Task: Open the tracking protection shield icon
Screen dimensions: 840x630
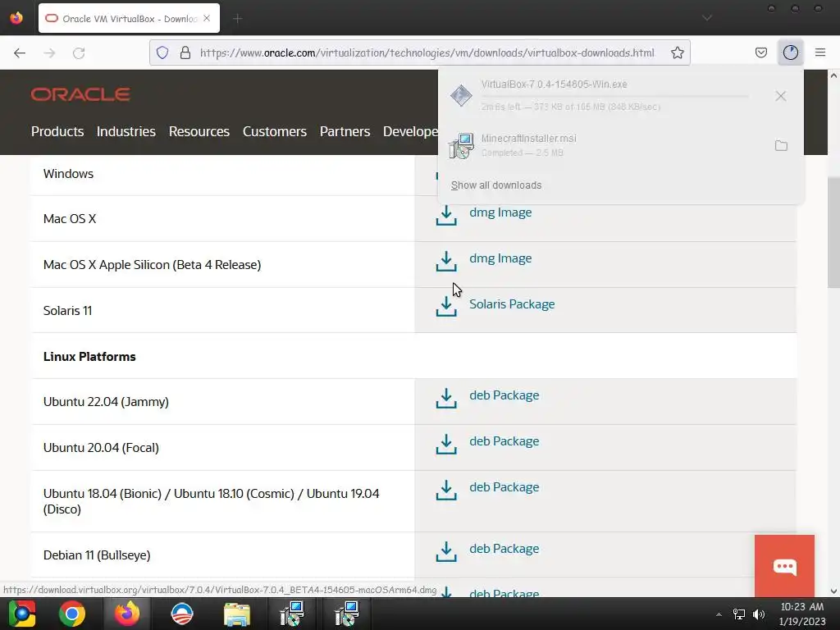Action: pyautogui.click(x=162, y=52)
